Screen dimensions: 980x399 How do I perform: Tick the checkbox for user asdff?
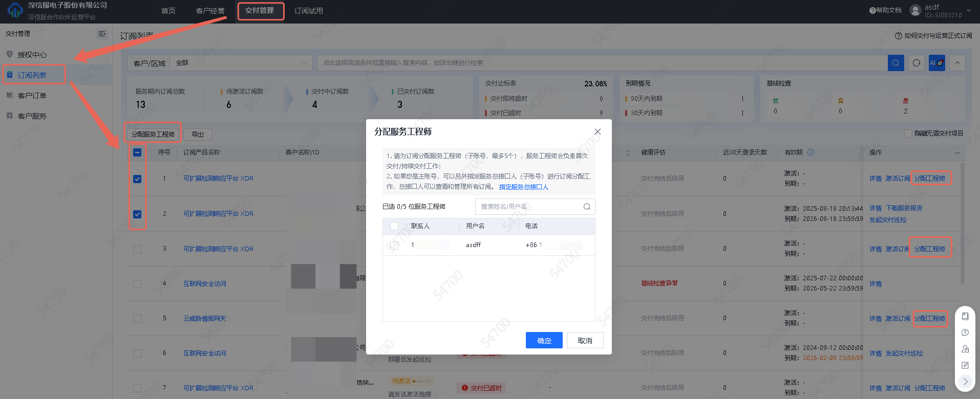coord(394,245)
